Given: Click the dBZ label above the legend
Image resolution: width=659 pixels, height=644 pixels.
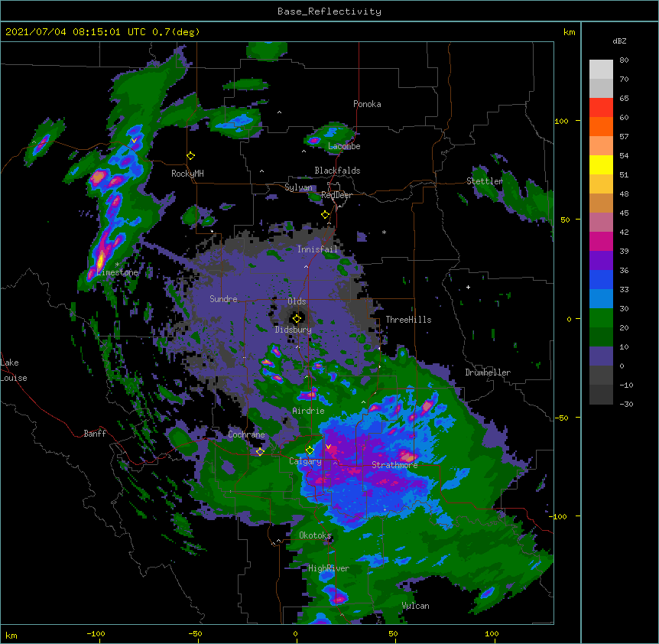Looking at the screenshot, I should point(619,41).
